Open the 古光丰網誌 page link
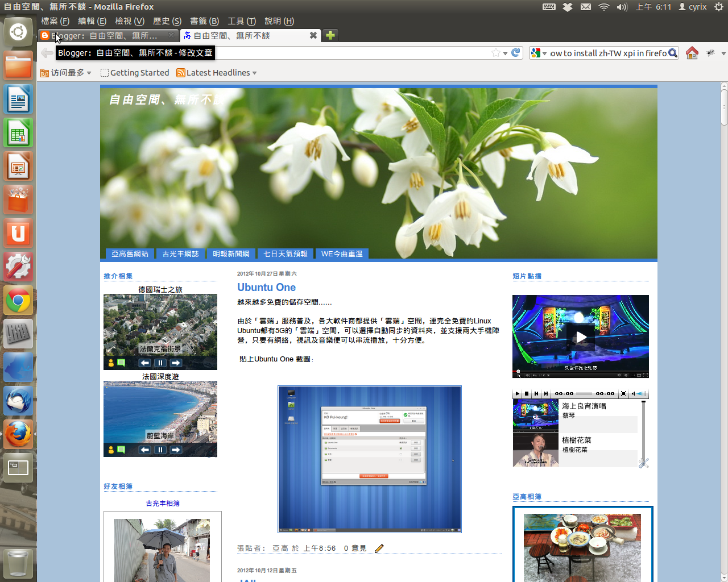The image size is (728, 582). 180,254
